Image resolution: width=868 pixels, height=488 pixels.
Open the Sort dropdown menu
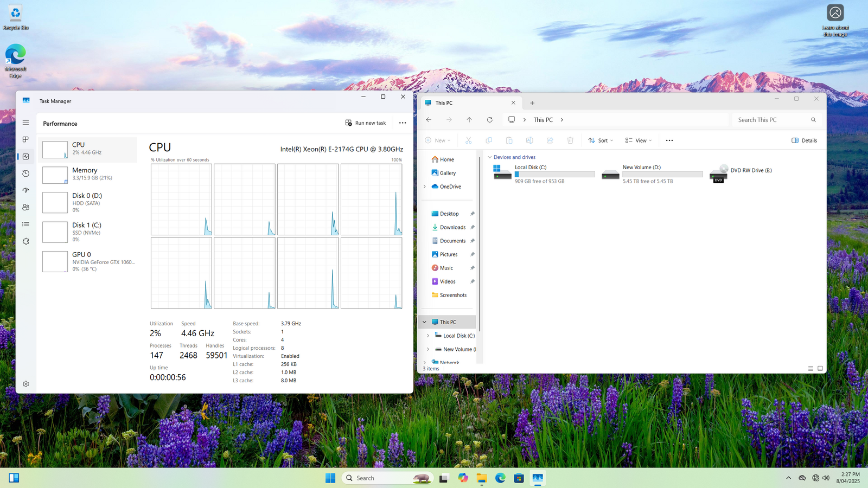coord(601,140)
